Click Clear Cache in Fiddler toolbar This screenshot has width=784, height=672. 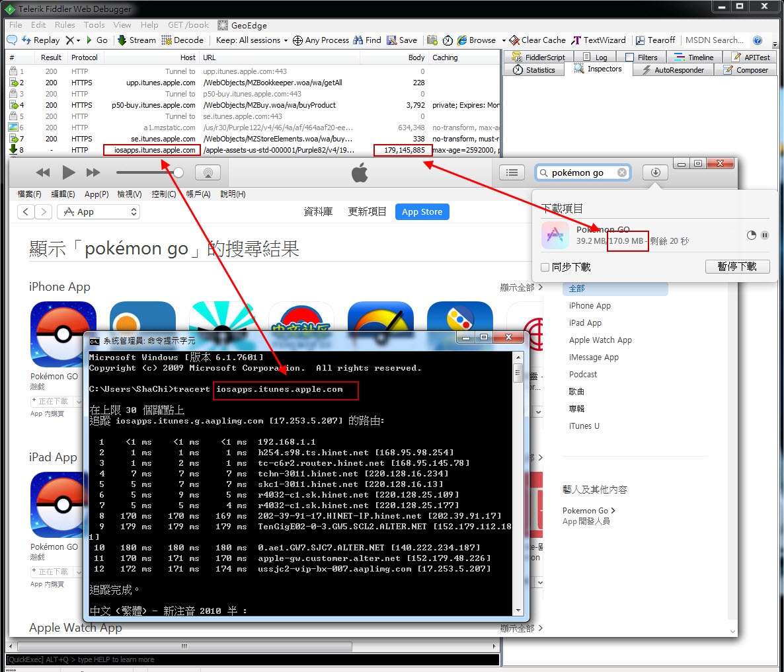click(537, 40)
